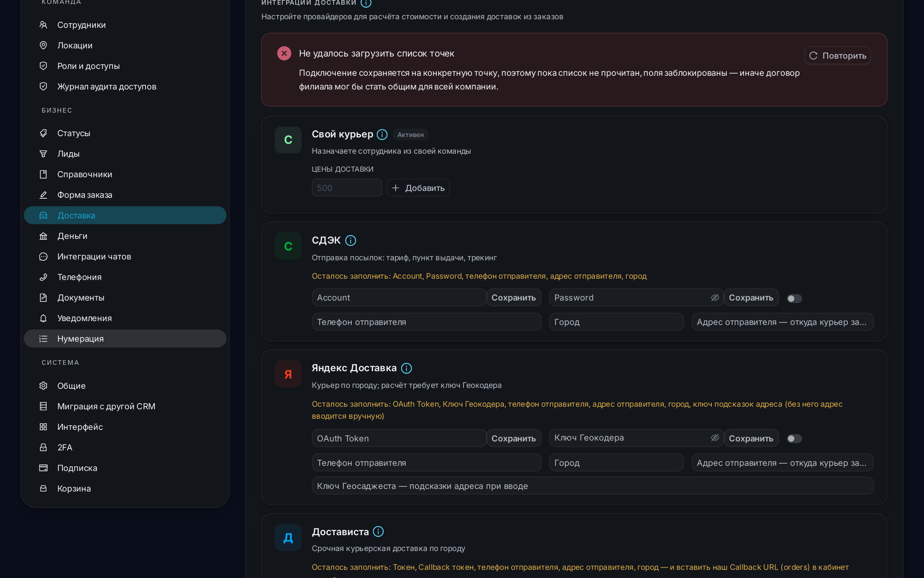Click Повторить to reload the list
The width and height of the screenshot is (924, 578).
coord(838,56)
